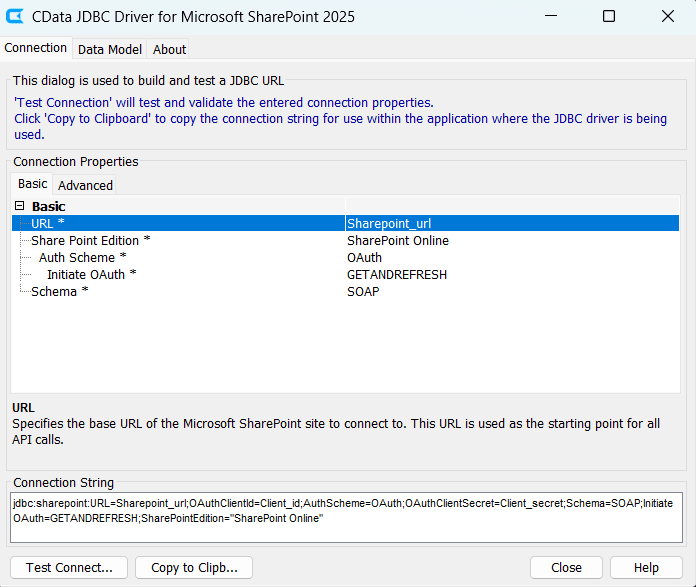Viewport: 696px width, 587px height.
Task: Maximize the JDBC driver window
Action: pyautogui.click(x=609, y=17)
